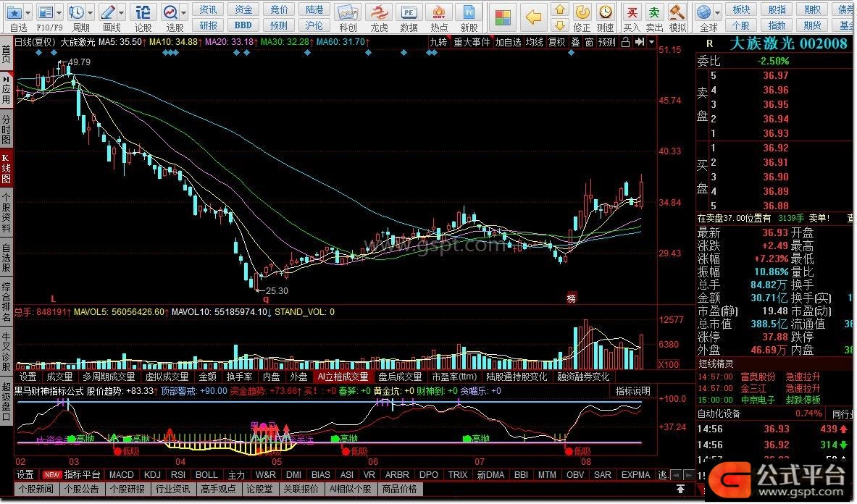857x504 pixels.
Task: Open the 个股新闻 bottom tab
Action: pos(36,489)
